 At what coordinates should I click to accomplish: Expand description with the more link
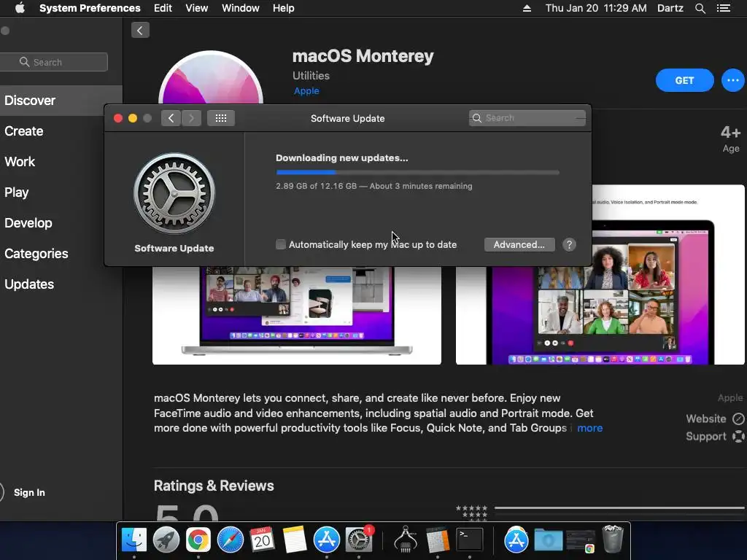pyautogui.click(x=589, y=428)
